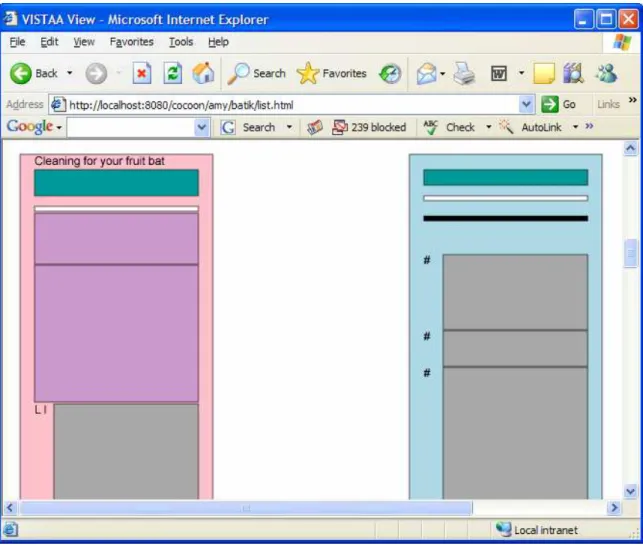Image resolution: width=643 pixels, height=546 pixels.
Task: Open the Google logo menu dropdown
Action: (59, 128)
